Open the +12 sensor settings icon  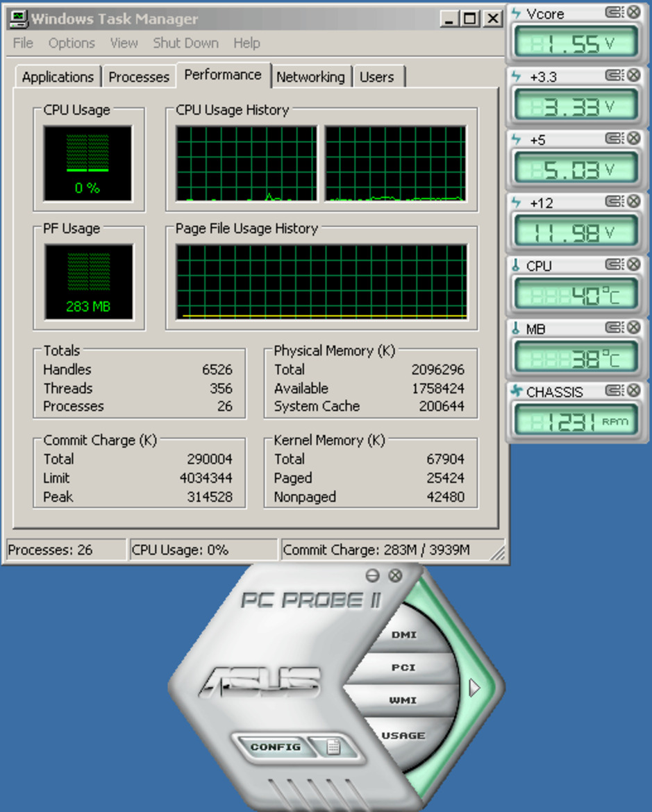tap(615, 201)
